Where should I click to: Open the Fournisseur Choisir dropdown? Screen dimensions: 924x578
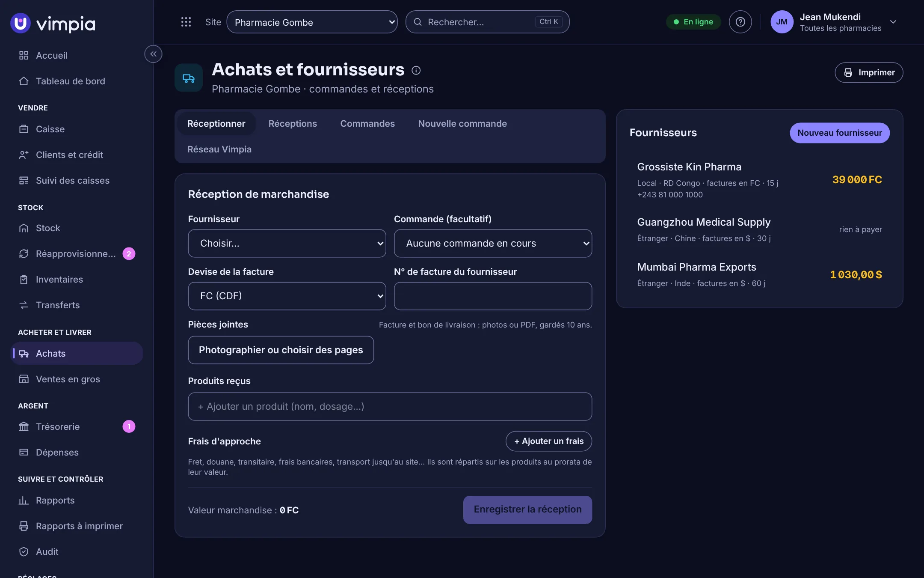tap(287, 243)
